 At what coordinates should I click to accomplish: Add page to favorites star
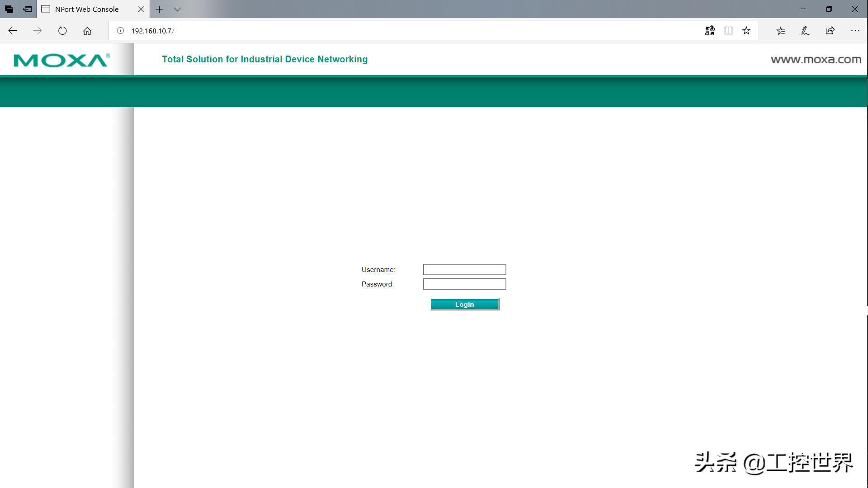pyautogui.click(x=746, y=31)
